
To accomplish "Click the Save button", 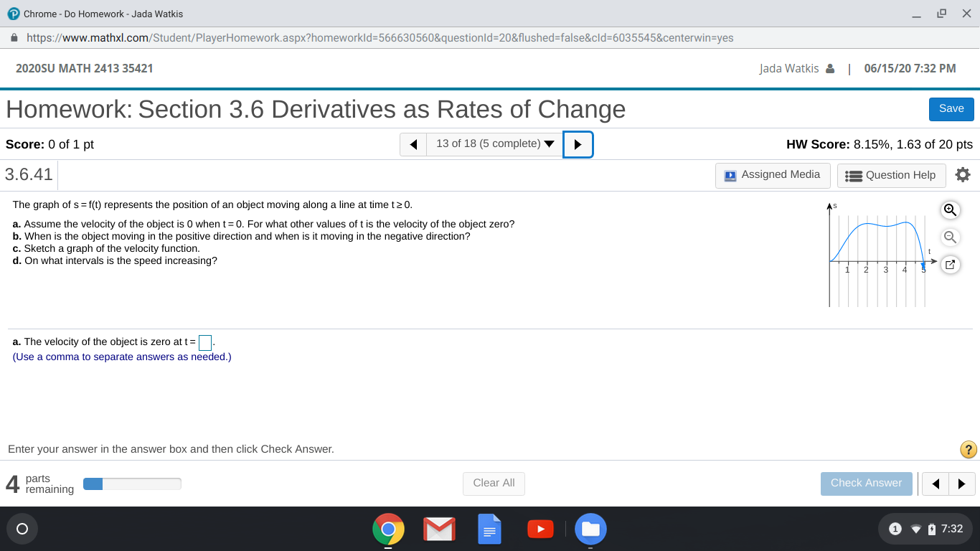I will click(951, 108).
